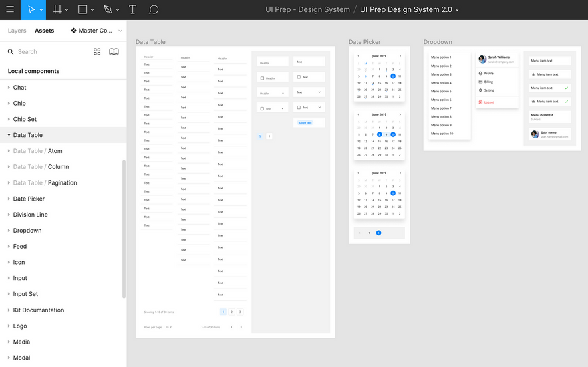Expand the Chat component group

click(x=9, y=87)
